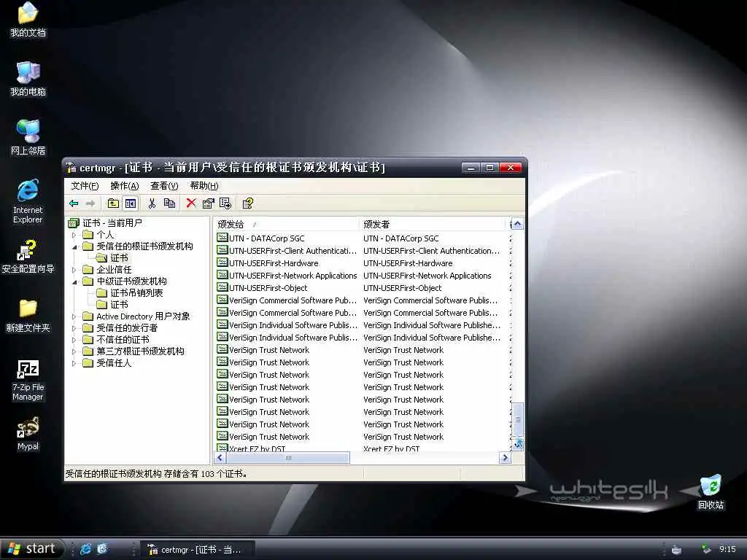Expand 第三方根证书颁发机构 node

point(74,351)
